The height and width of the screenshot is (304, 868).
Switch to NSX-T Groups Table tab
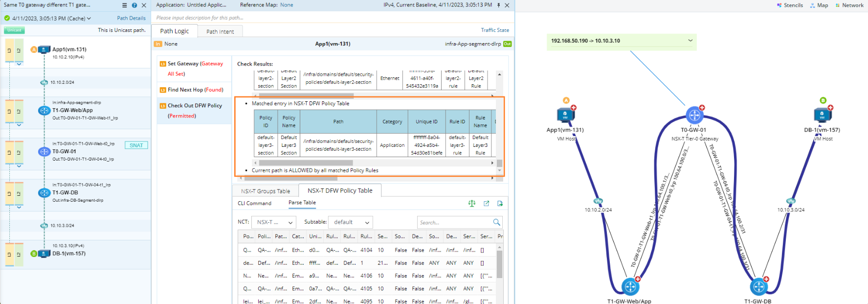[x=266, y=191]
